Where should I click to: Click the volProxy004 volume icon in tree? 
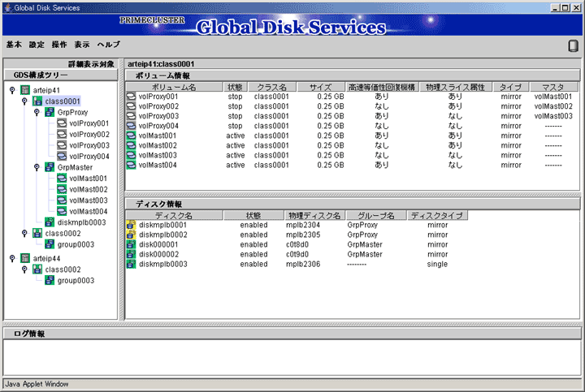pyautogui.click(x=62, y=156)
